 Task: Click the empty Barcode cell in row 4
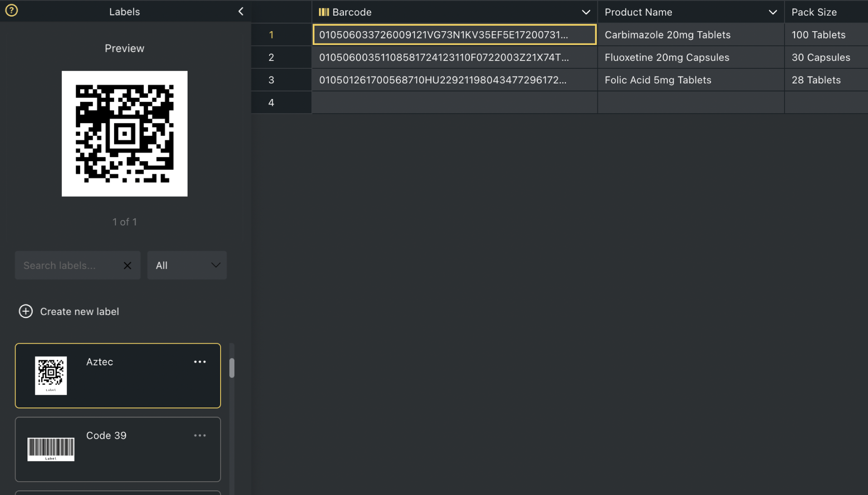tap(454, 102)
